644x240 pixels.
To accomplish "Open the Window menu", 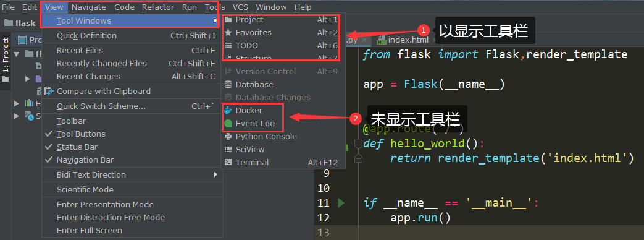I will pyautogui.click(x=271, y=7).
